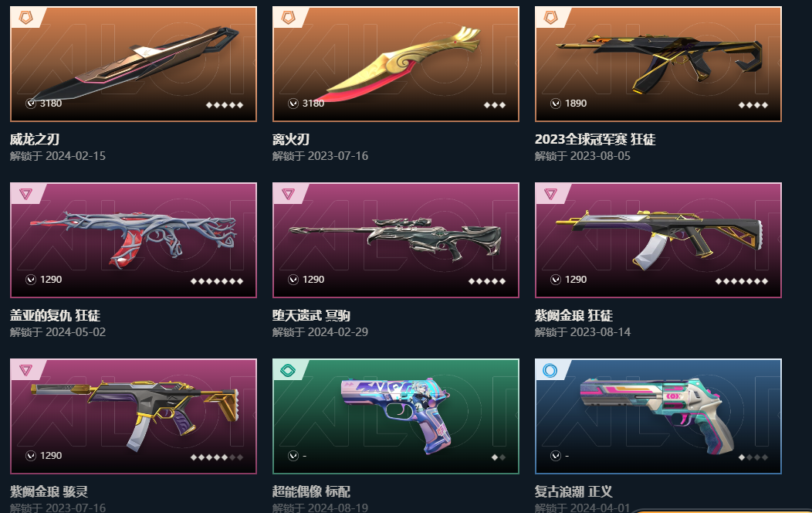Click the 威龙之刃 title text
This screenshot has width=812, height=513.
click(35, 139)
